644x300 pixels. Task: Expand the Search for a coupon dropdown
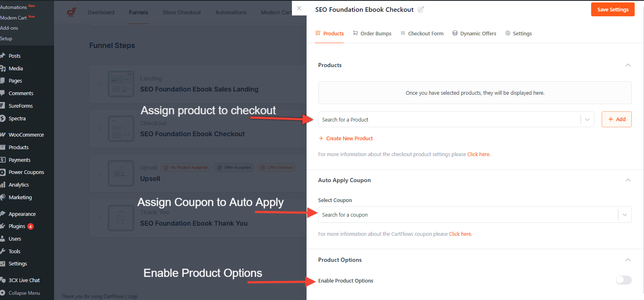(624, 215)
